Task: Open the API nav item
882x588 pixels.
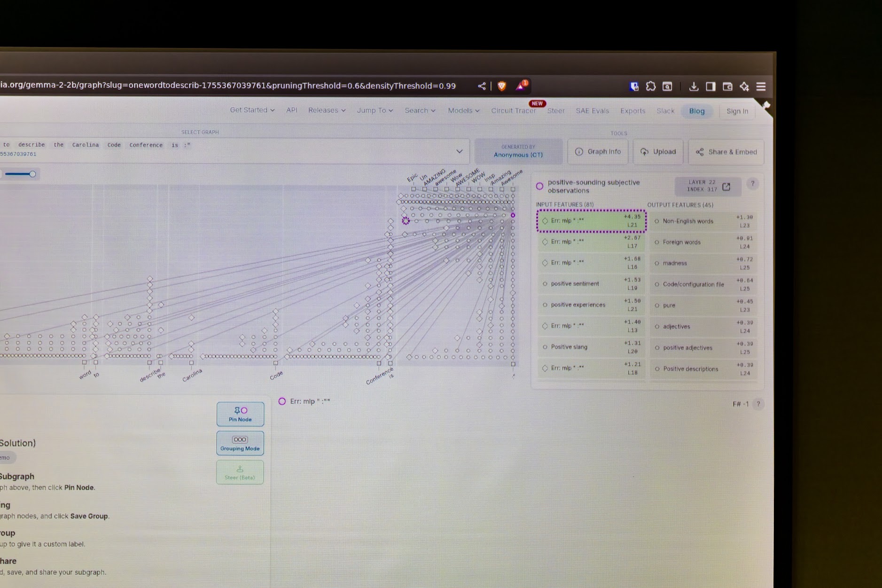Action: point(292,110)
